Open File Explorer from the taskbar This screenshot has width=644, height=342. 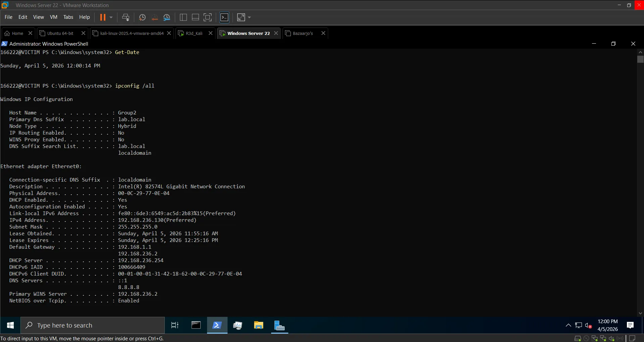pyautogui.click(x=258, y=325)
